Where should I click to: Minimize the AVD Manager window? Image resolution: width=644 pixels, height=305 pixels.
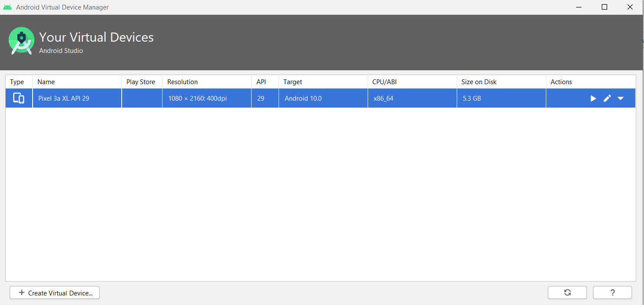click(578, 7)
